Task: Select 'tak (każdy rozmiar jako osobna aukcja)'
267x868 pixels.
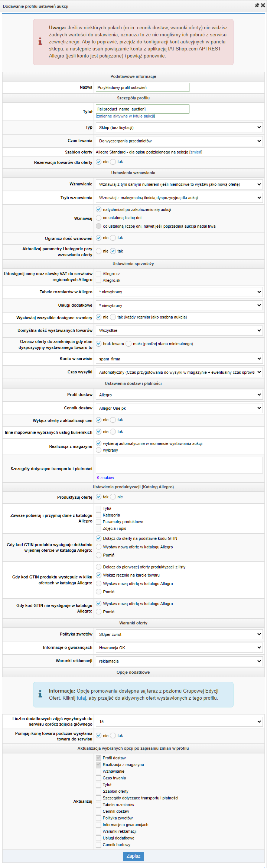Action: pyautogui.click(x=113, y=317)
